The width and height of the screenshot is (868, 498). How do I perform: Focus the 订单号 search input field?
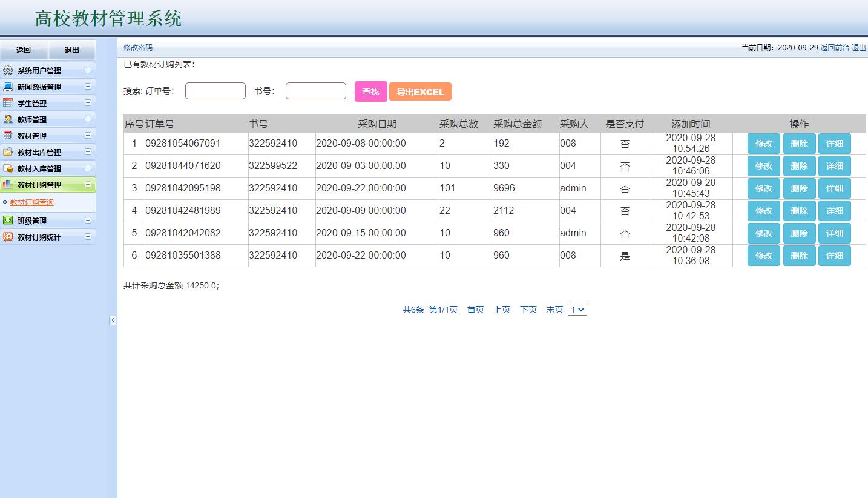[x=215, y=91]
